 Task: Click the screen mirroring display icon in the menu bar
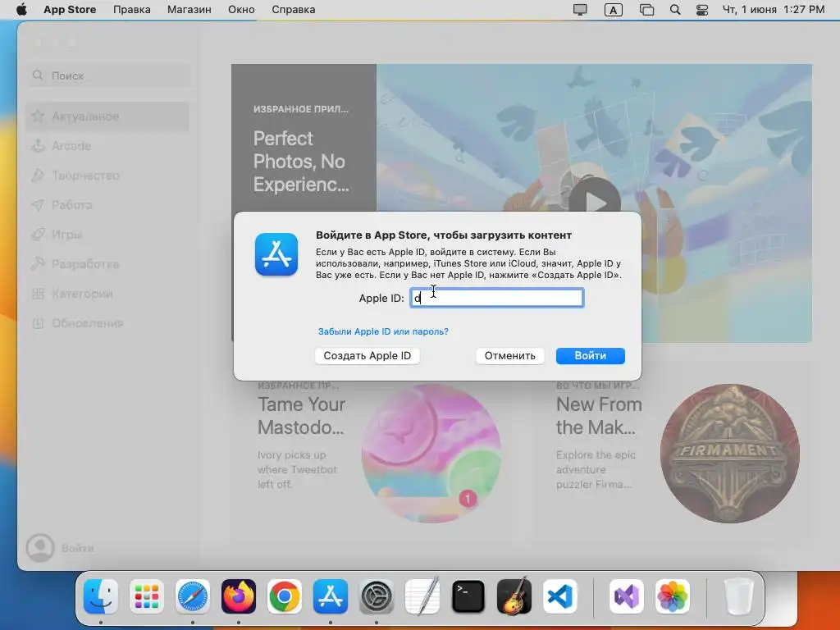click(x=580, y=10)
